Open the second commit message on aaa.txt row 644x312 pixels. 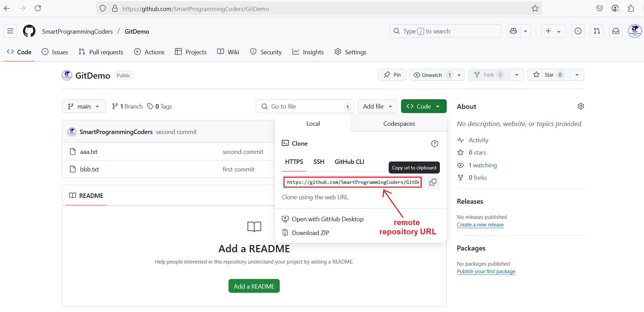coord(243,152)
